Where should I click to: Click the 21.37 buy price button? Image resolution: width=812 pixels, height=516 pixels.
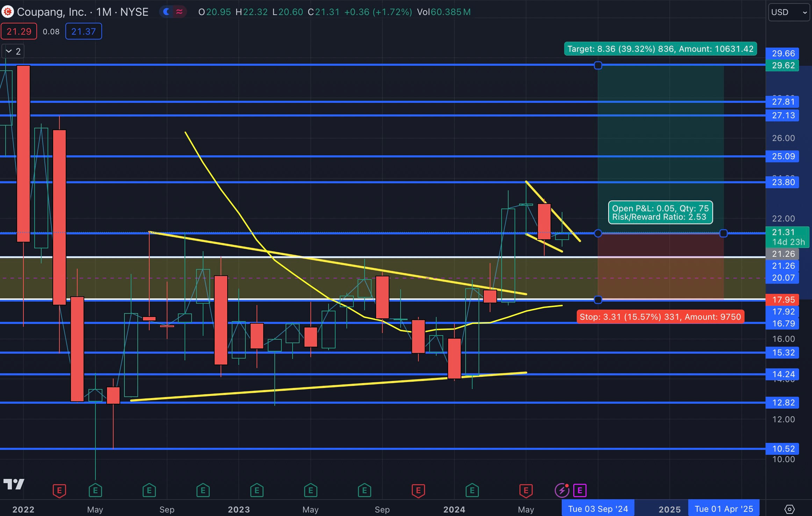(84, 31)
